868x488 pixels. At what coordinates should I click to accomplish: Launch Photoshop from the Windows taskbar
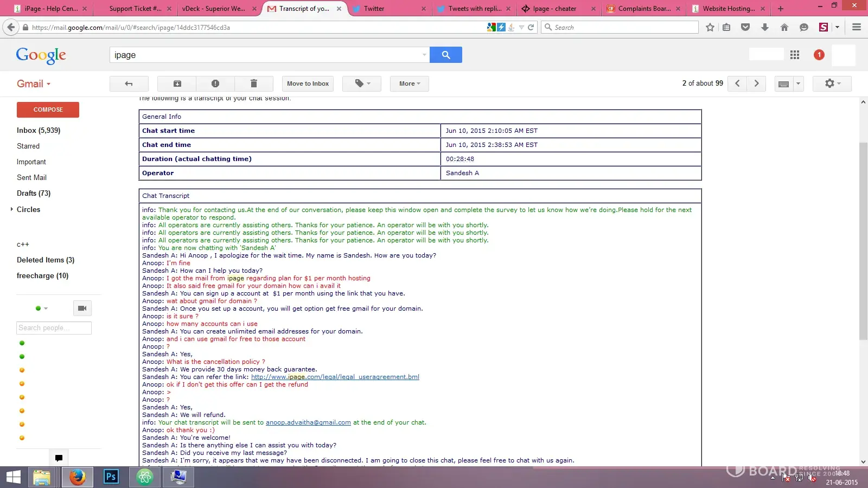(x=111, y=477)
